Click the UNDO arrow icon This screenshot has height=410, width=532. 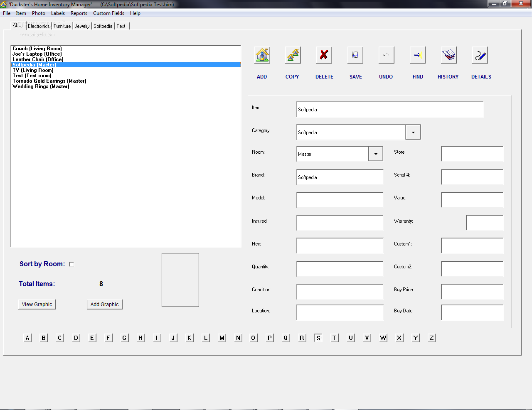pos(387,55)
